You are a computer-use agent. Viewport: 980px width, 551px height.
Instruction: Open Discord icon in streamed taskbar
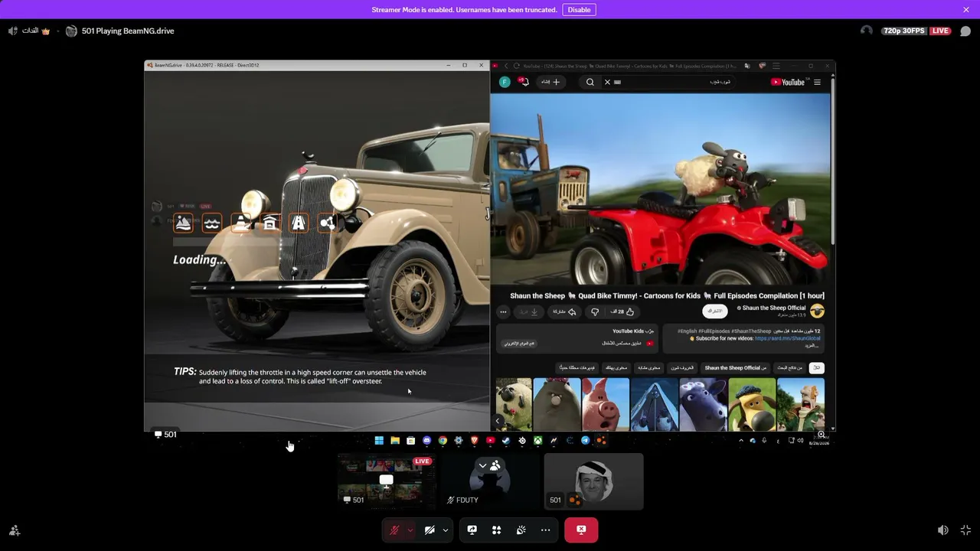click(426, 441)
